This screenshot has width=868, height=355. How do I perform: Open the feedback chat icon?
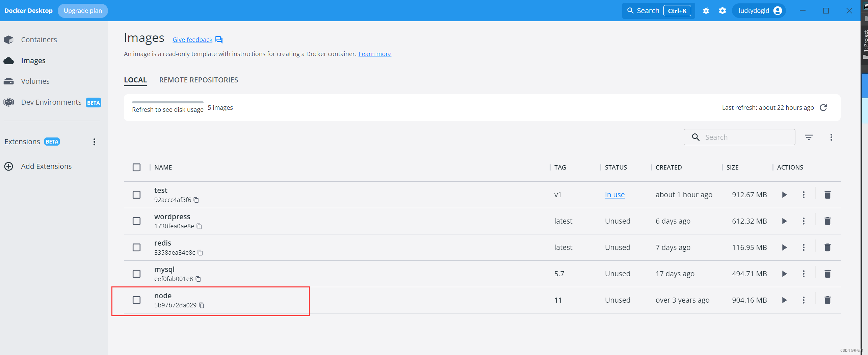point(219,40)
